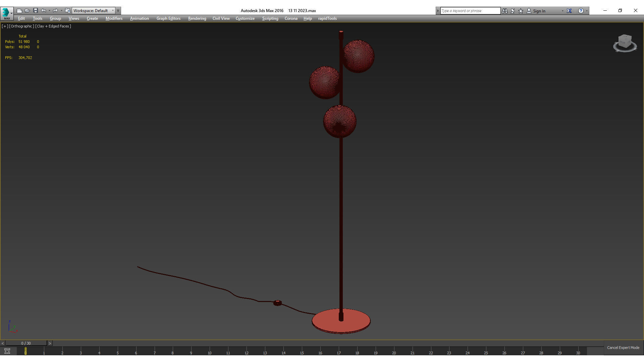This screenshot has height=362, width=644.
Task: Toggle the mini curve editor button
Action: (7, 351)
